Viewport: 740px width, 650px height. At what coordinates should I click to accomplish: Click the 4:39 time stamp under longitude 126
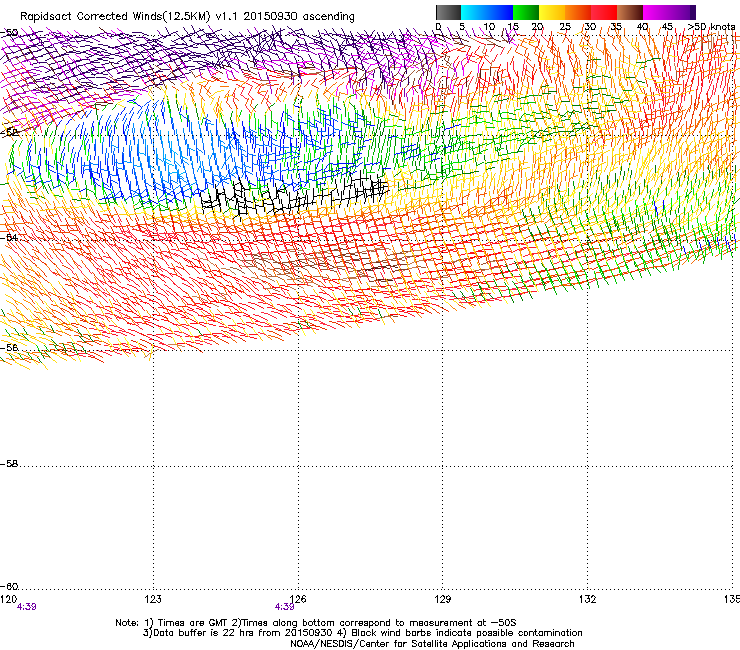tap(285, 607)
